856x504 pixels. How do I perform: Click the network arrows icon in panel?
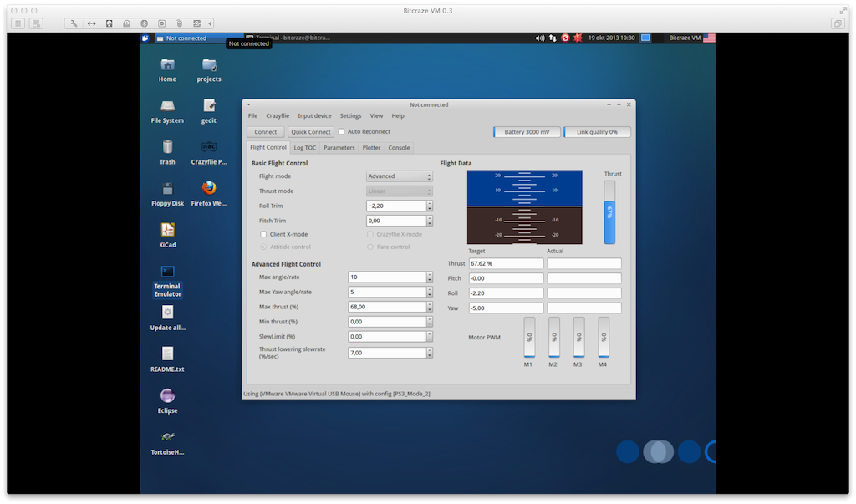click(553, 38)
